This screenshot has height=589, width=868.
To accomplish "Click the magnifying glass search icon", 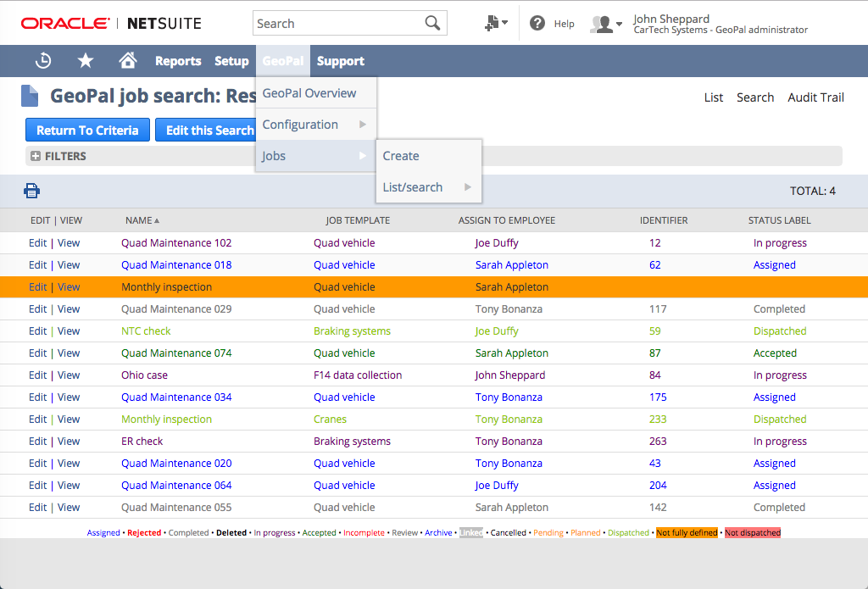I will [432, 23].
